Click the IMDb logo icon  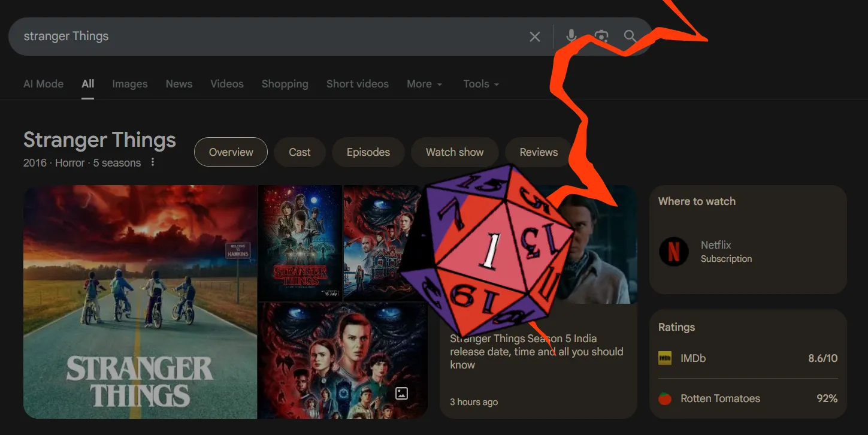click(665, 358)
